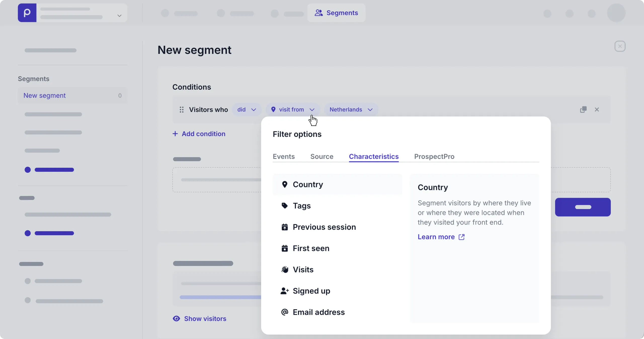Grab the condition drag handle icon
Screen dimensions: 644x339
[x=182, y=110]
